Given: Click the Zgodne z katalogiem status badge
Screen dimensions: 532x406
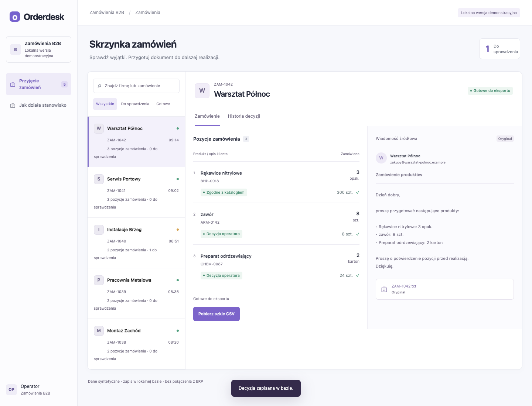Looking at the screenshot, I should click(x=224, y=192).
